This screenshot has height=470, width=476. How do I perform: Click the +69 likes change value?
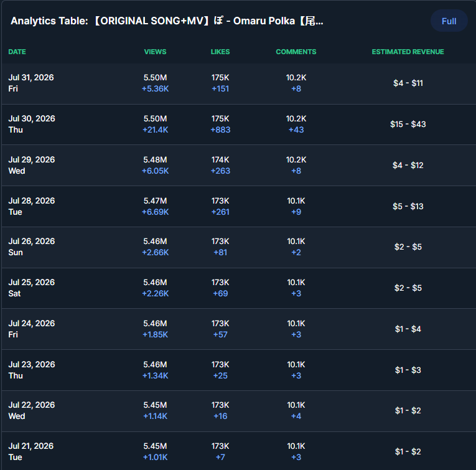point(220,294)
